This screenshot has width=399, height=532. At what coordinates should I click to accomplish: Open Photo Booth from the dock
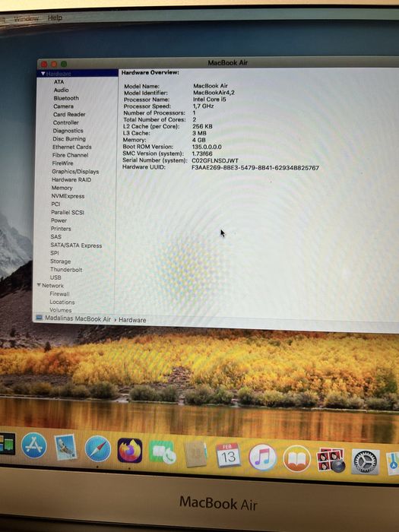coord(331,460)
